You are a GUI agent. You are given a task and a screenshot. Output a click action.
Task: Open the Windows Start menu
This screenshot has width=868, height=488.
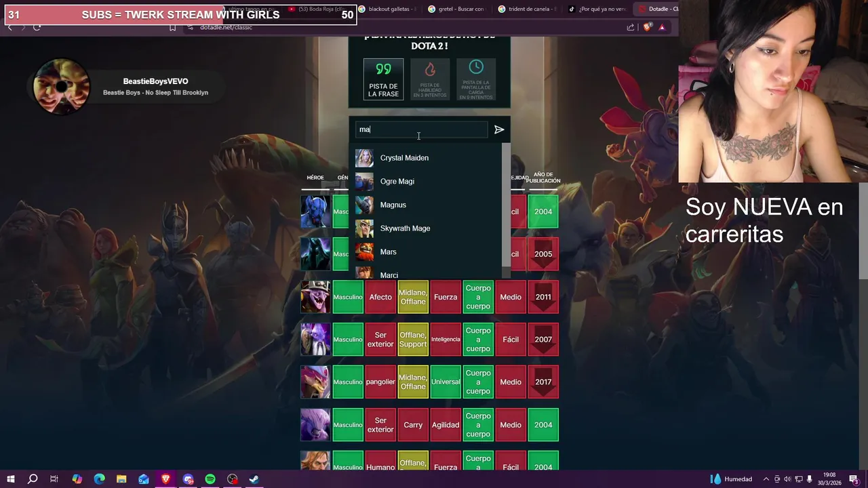[11, 479]
